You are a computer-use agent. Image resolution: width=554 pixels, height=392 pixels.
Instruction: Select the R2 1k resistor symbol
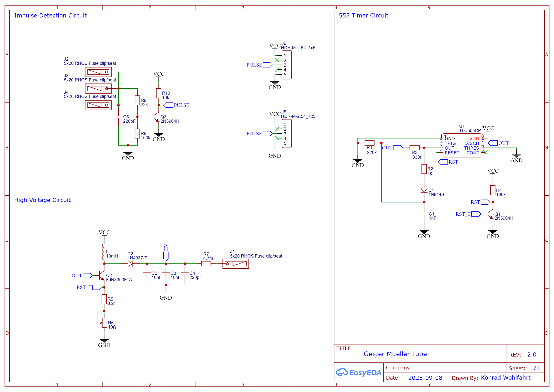coord(424,169)
